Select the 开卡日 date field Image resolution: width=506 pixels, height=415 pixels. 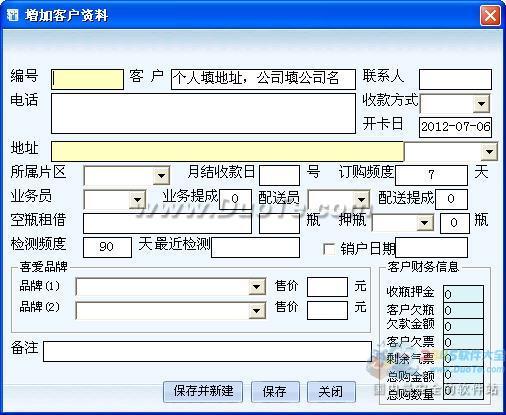455,127
